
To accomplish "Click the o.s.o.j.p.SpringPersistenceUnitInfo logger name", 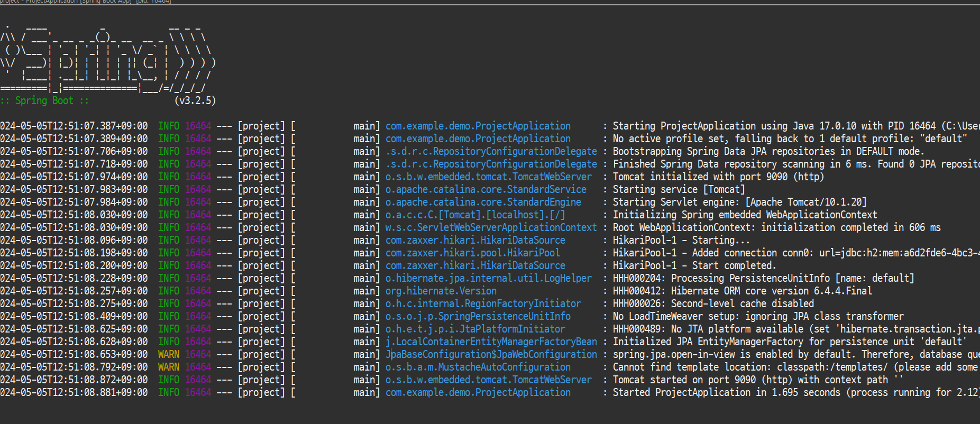I will click(478, 316).
